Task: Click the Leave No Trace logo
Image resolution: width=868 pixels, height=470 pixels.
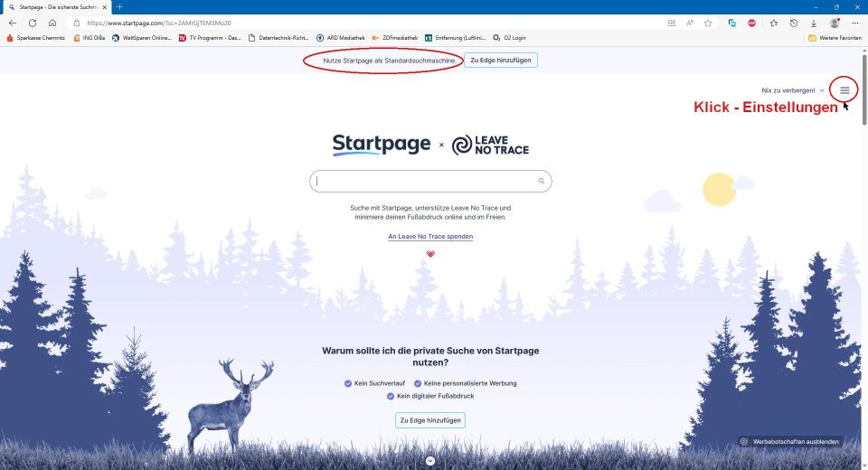Action: [x=490, y=145]
